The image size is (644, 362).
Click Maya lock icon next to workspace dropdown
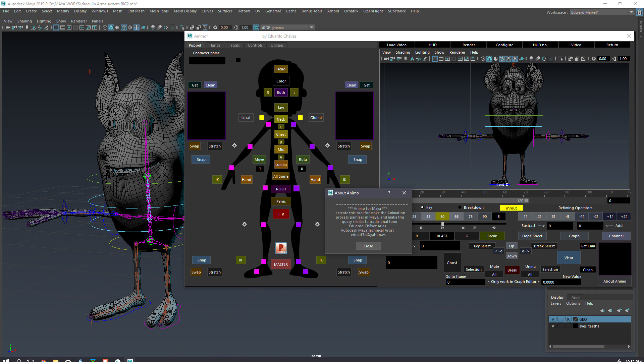640,12
